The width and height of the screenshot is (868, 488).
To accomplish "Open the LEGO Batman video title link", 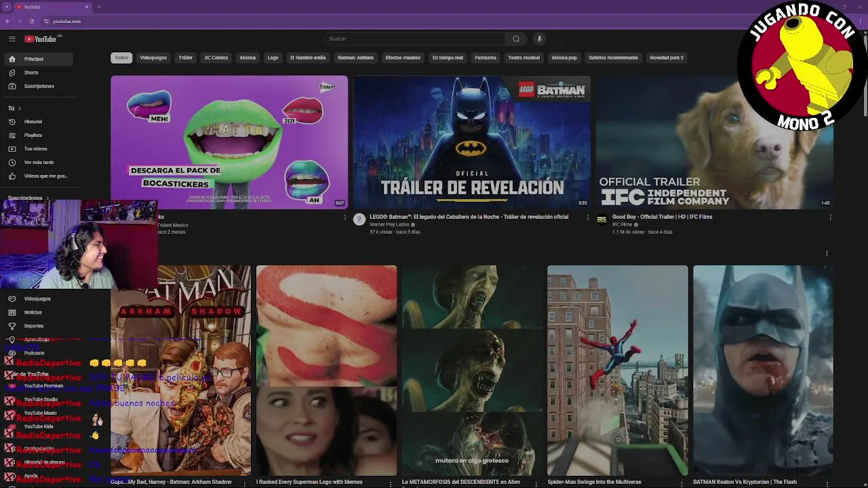I will pyautogui.click(x=469, y=217).
